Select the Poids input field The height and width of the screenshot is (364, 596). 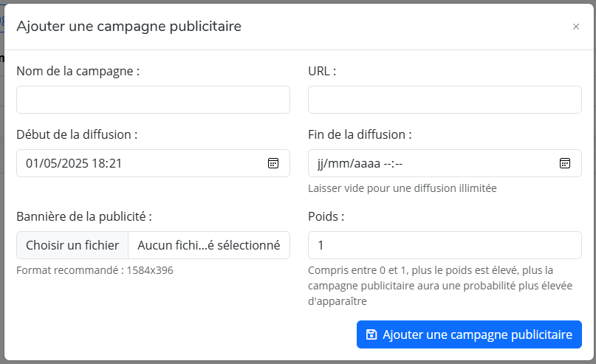[445, 245]
